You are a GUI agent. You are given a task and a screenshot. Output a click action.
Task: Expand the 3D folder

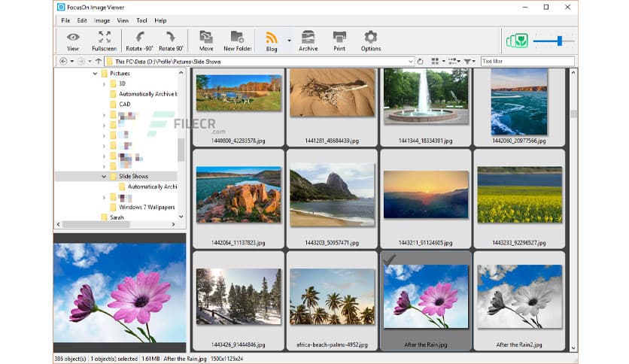[104, 83]
